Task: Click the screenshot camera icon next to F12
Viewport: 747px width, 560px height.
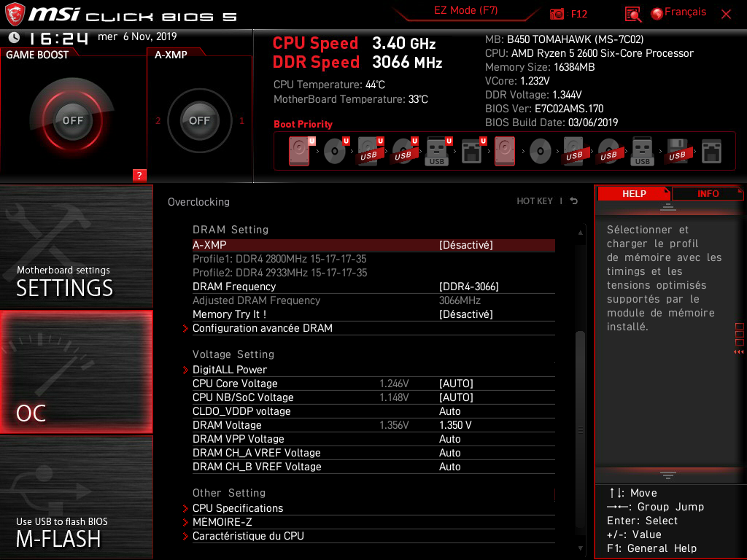Action: (557, 15)
